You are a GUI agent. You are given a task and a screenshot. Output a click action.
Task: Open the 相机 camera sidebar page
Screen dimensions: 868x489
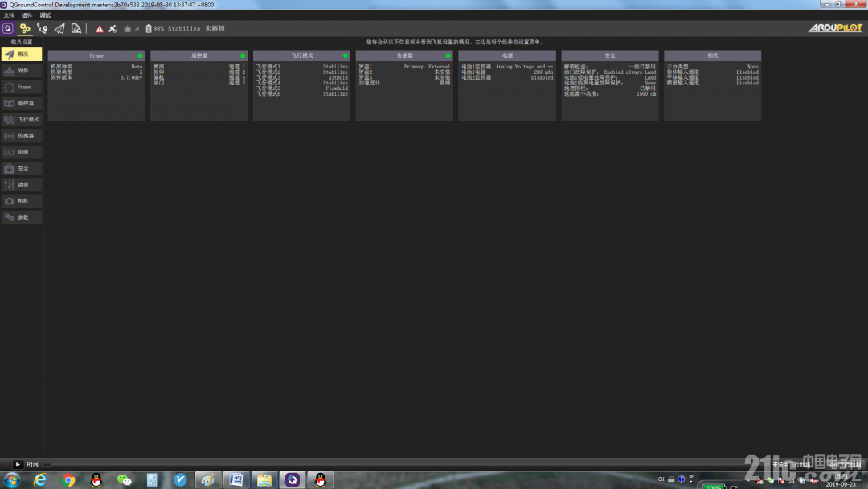click(x=22, y=201)
